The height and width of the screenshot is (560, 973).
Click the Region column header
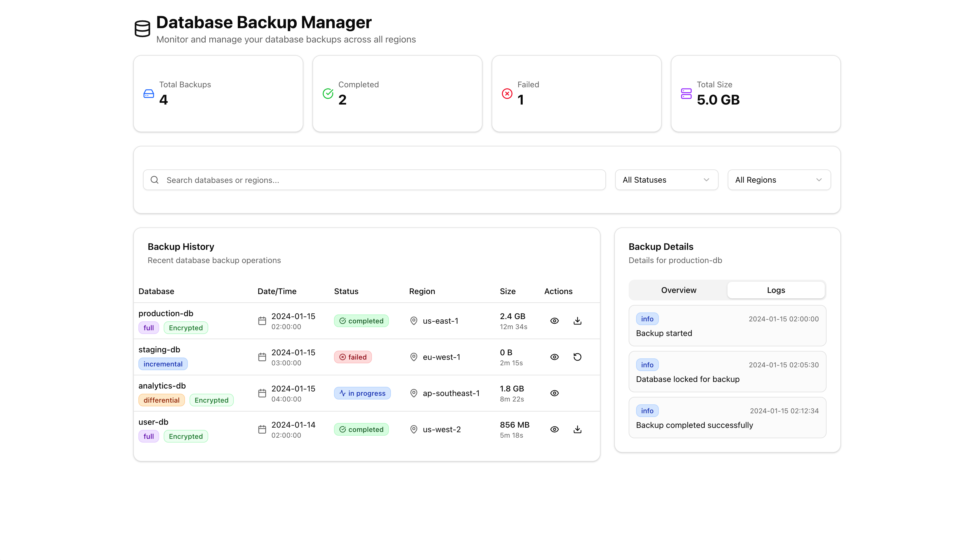click(422, 291)
